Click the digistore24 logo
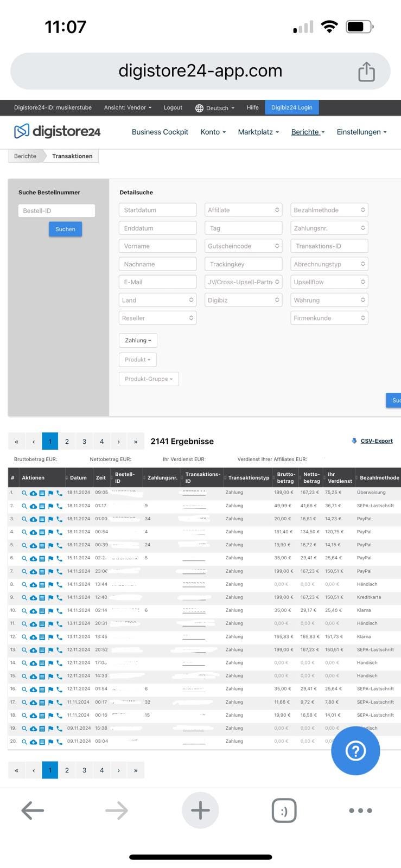Image resolution: width=401 pixels, height=868 pixels. coord(57,131)
